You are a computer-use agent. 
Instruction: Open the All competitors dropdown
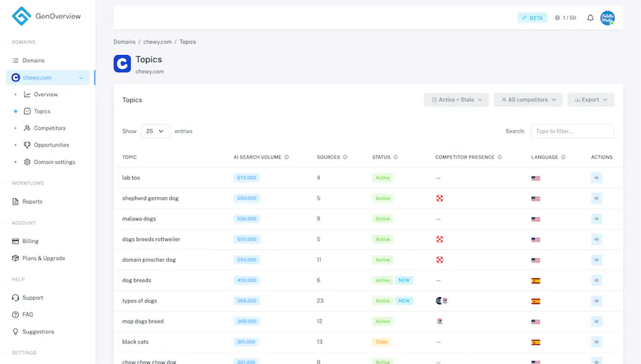pyautogui.click(x=528, y=100)
